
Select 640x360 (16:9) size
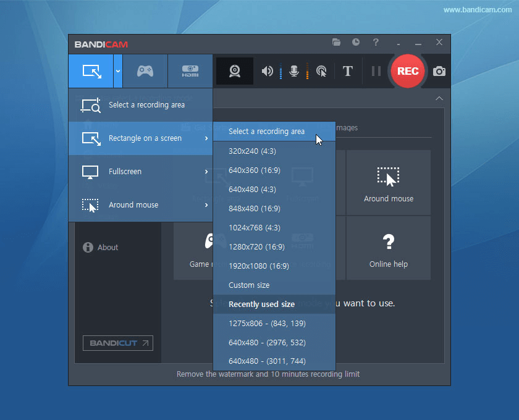coord(274,170)
